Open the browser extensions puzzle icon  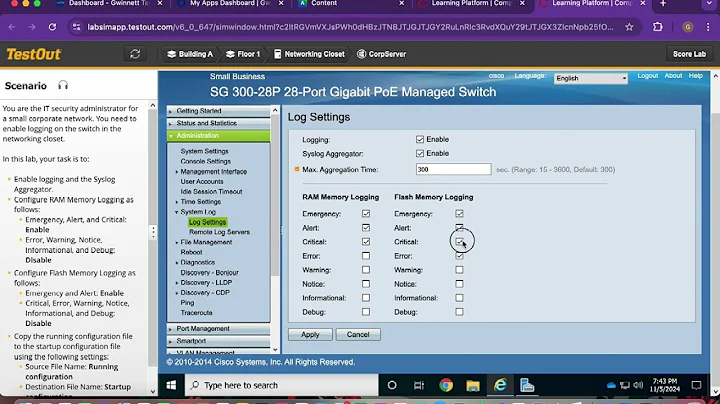click(658, 27)
